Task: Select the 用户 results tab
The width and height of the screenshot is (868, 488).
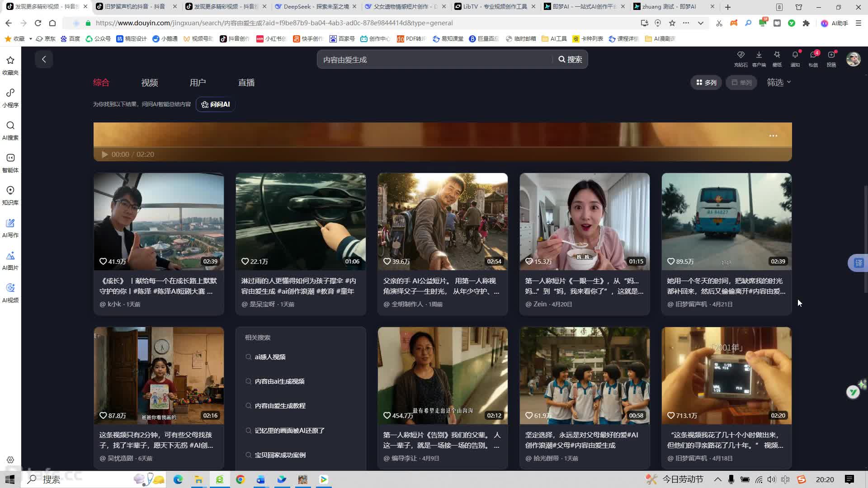Action: [198, 82]
